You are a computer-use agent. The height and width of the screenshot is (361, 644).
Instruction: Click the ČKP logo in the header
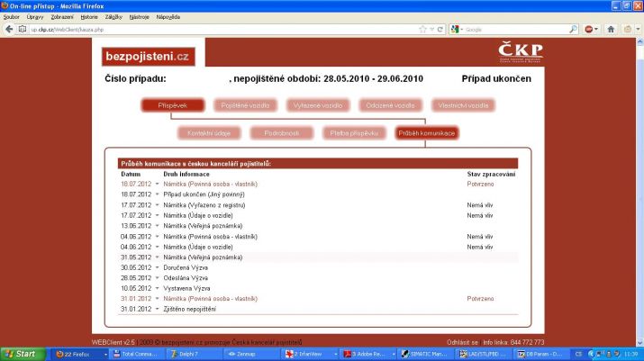[x=521, y=51]
